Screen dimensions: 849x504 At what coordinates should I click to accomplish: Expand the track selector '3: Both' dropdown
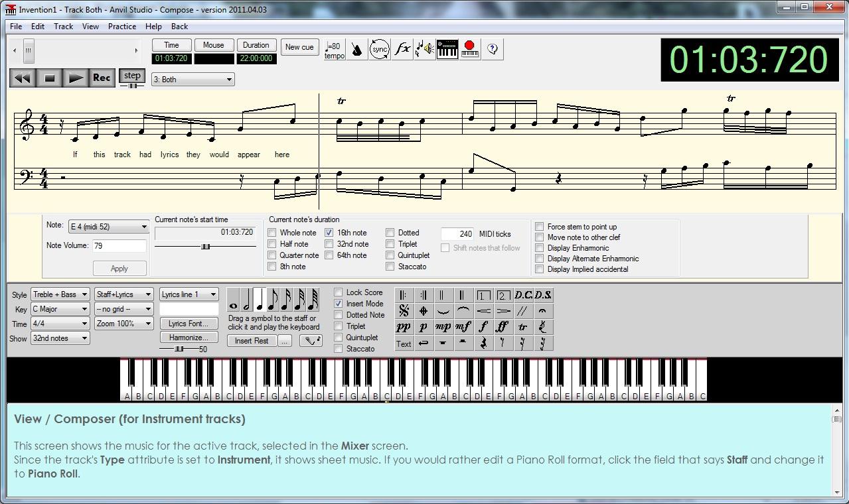click(x=193, y=80)
